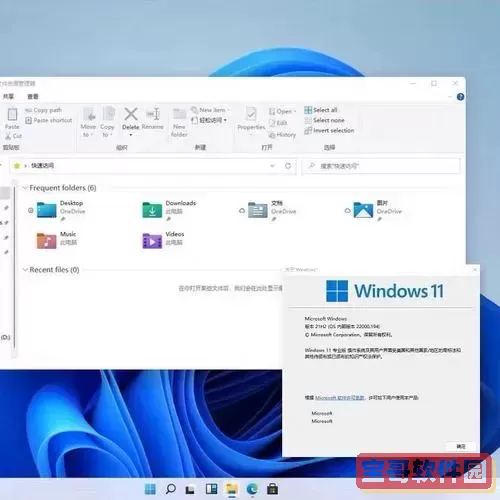This screenshot has width=500, height=500.
Task: Open the Copy to dropdown
Action: tap(107, 122)
